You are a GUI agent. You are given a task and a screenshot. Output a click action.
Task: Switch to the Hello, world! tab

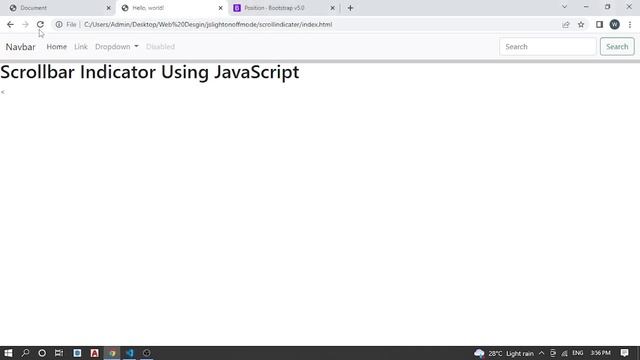click(171, 8)
